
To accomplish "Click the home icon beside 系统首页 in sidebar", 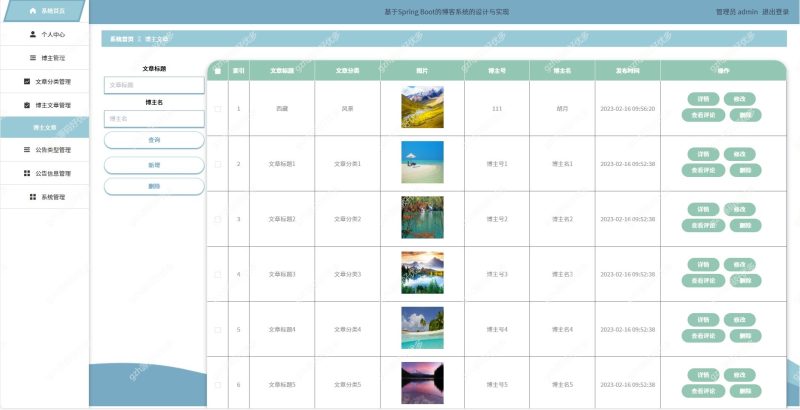I will [x=33, y=11].
